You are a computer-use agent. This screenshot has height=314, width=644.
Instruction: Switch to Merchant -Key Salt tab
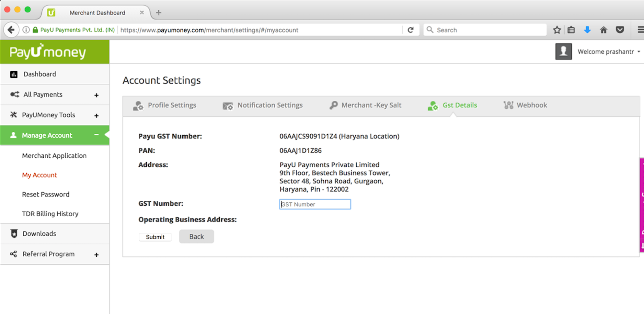(365, 106)
